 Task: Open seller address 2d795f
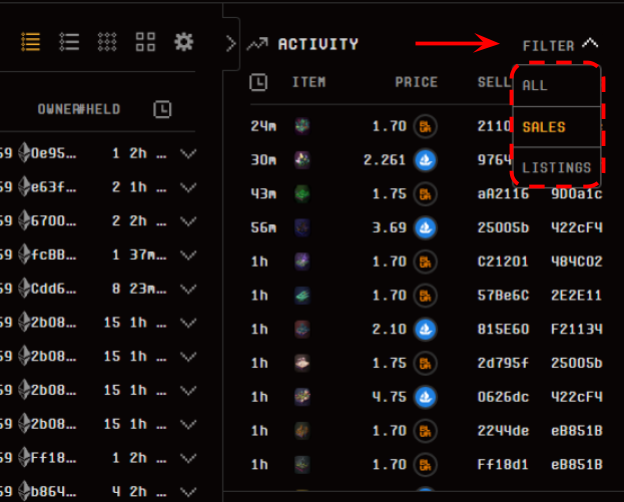503,363
